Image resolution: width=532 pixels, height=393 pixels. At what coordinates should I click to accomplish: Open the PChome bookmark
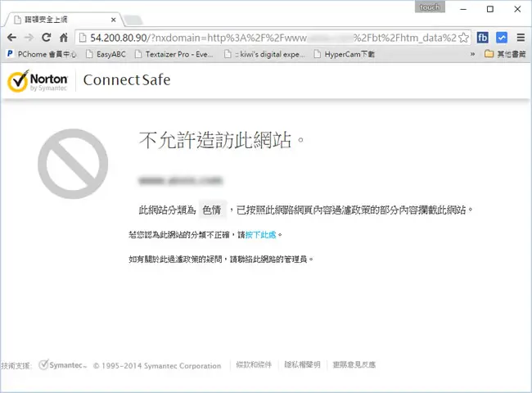click(42, 54)
